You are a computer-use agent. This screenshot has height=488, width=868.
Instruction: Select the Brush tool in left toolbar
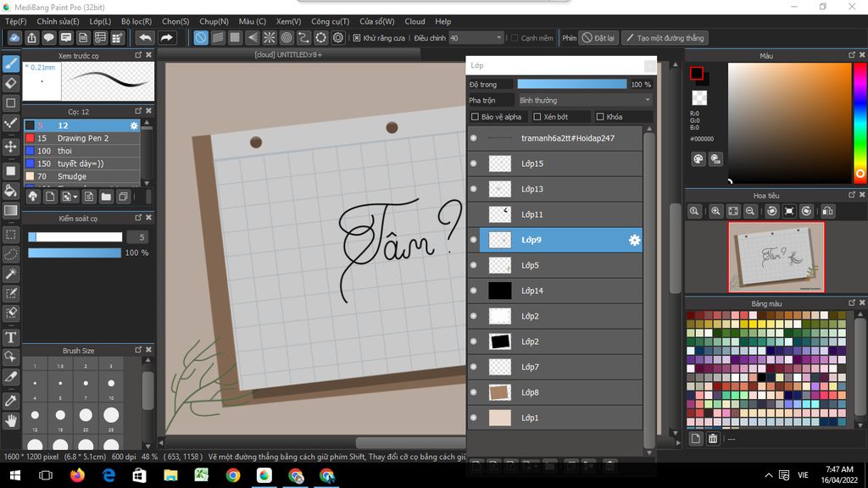11,64
